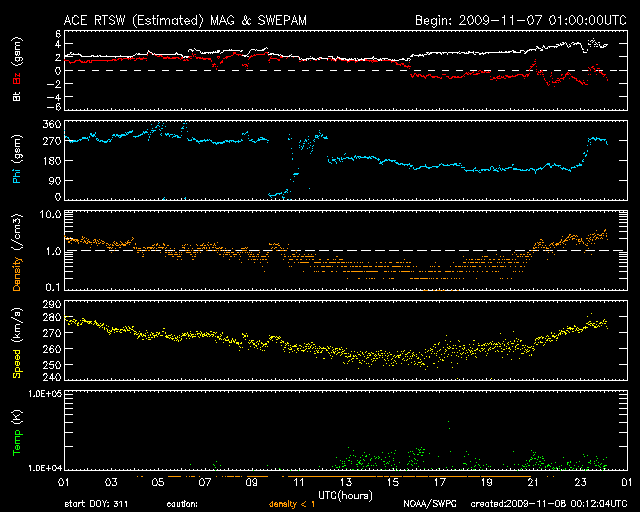Select the '(km/s)' unit label
The height and width of the screenshot is (512, 640).
(17, 326)
